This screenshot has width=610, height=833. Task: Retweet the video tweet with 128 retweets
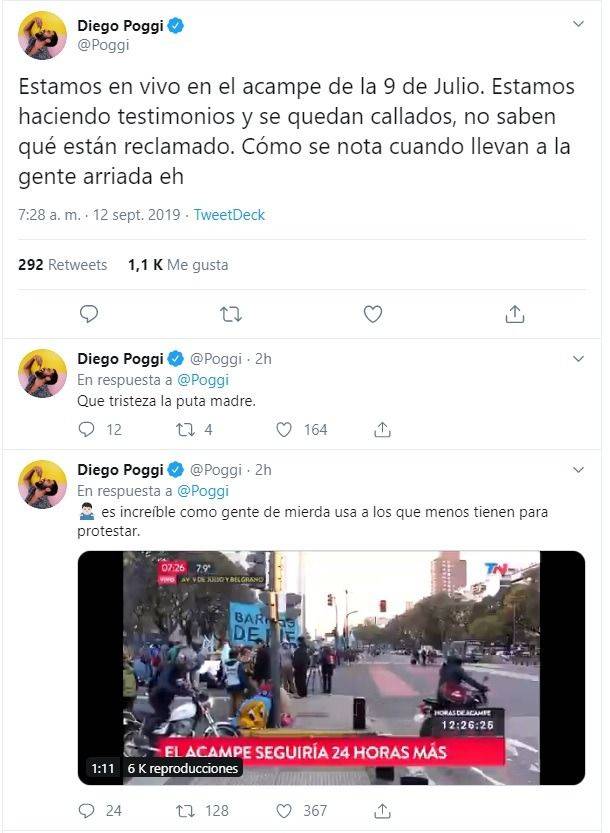(x=185, y=811)
